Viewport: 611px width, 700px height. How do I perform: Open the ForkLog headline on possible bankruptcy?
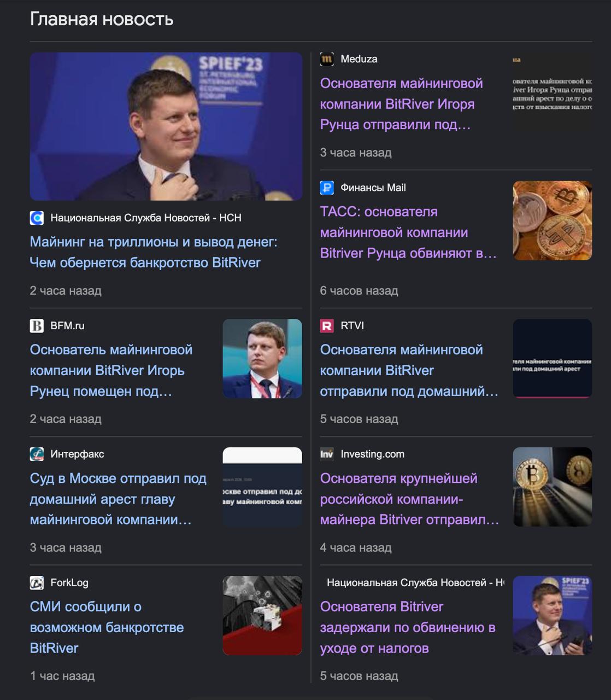(x=107, y=627)
